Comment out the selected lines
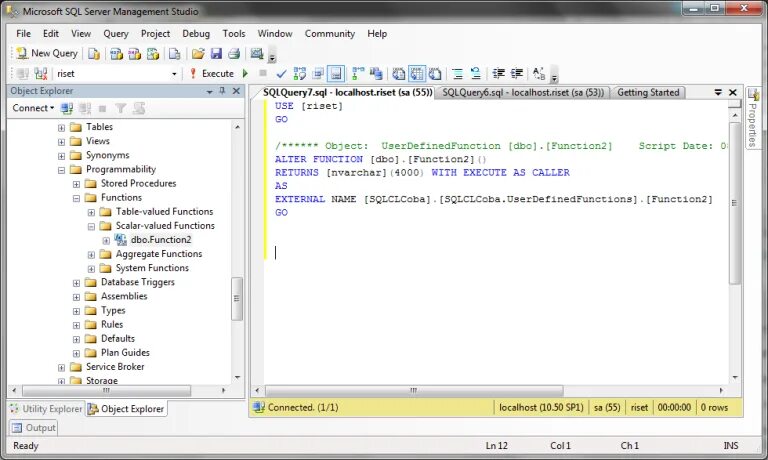 tap(457, 73)
